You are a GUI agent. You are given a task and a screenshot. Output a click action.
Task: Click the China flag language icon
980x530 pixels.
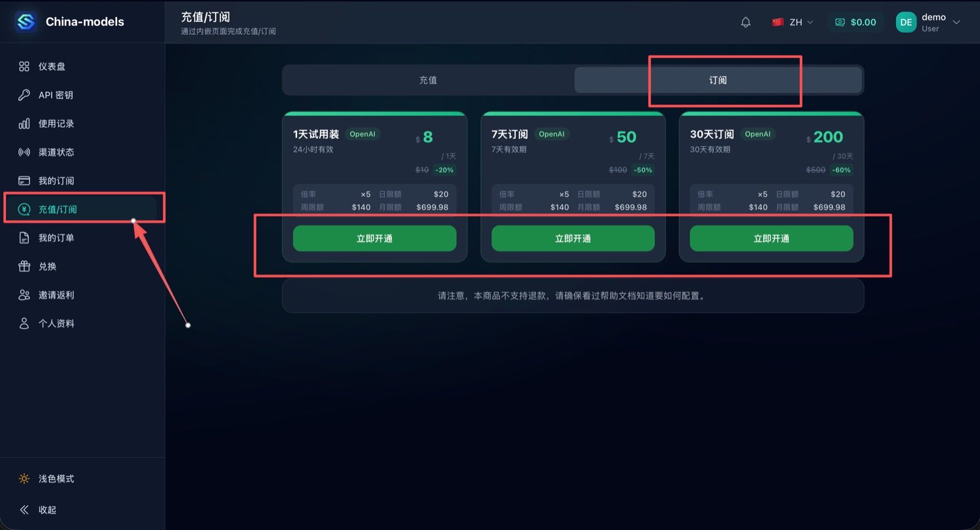tap(778, 22)
